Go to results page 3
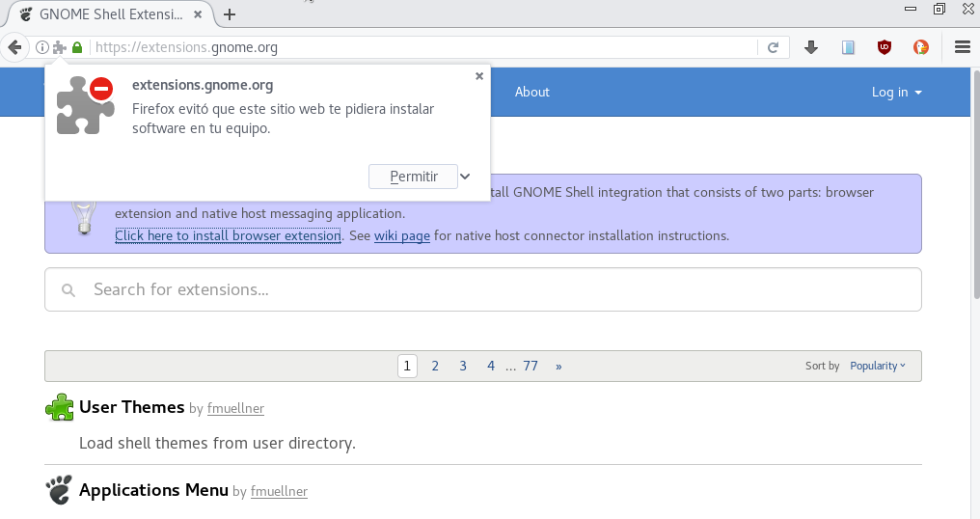 tap(463, 366)
